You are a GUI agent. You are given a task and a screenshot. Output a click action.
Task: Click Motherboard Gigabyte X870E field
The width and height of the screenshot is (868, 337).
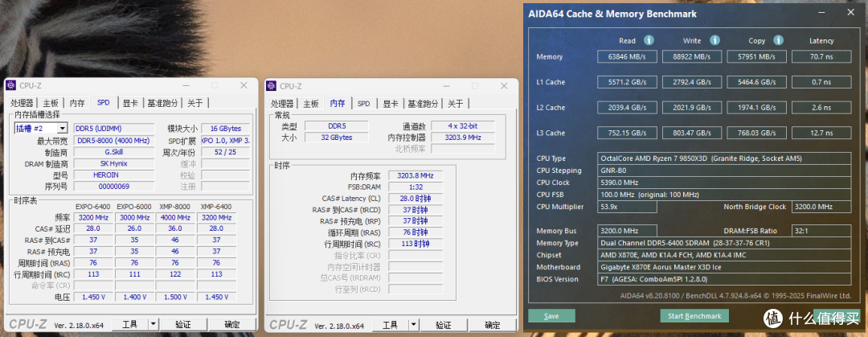tap(725, 267)
